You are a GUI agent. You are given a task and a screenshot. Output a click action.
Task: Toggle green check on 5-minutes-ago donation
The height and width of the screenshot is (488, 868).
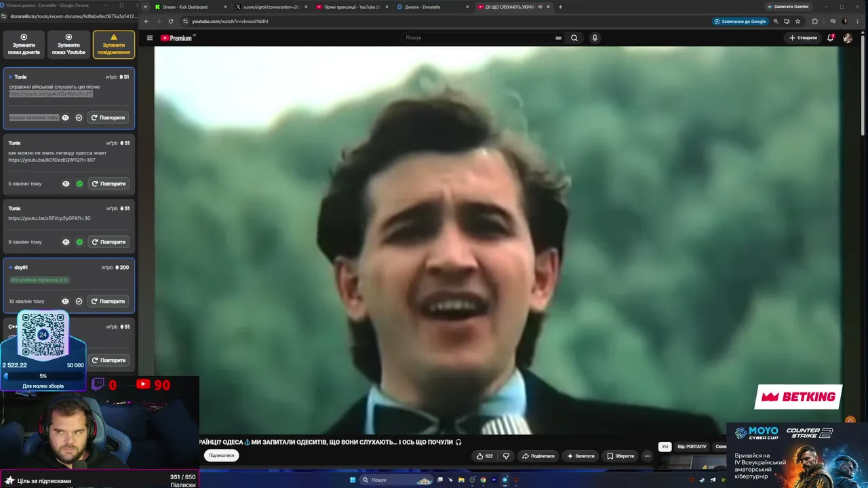[79, 184]
